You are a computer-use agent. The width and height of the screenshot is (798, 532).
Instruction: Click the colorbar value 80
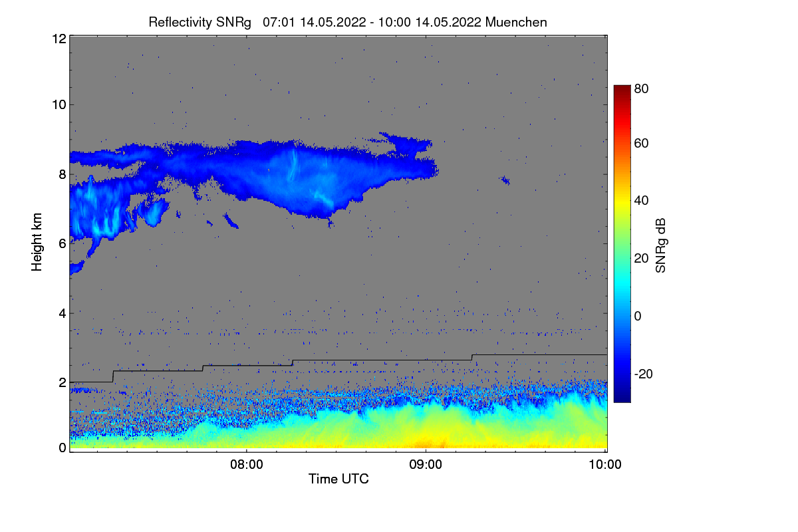[642, 88]
